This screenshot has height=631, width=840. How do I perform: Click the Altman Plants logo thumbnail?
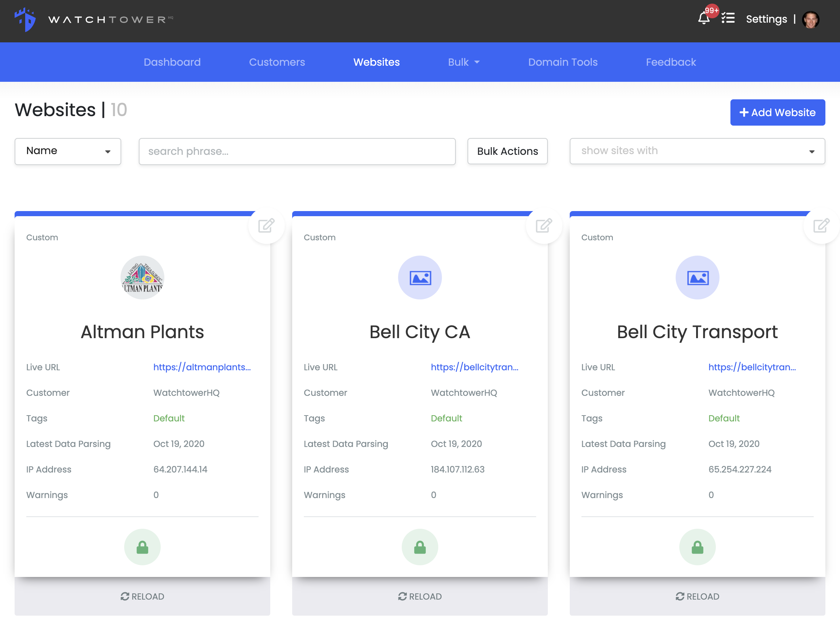[142, 278]
